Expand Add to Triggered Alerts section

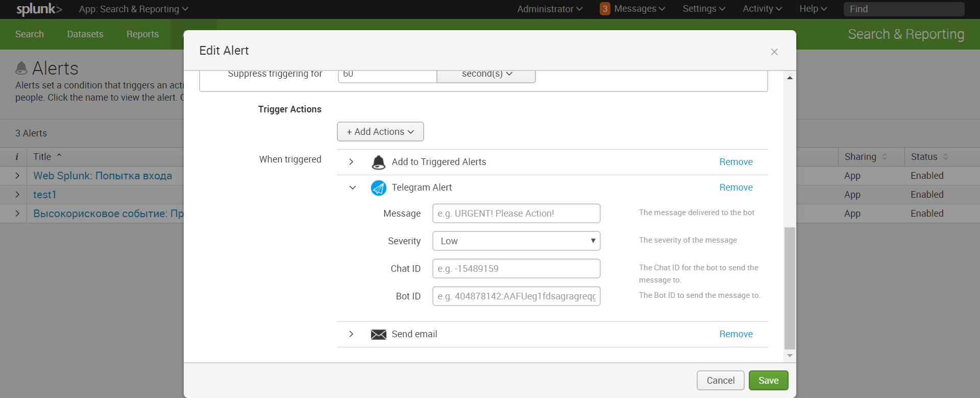[351, 162]
